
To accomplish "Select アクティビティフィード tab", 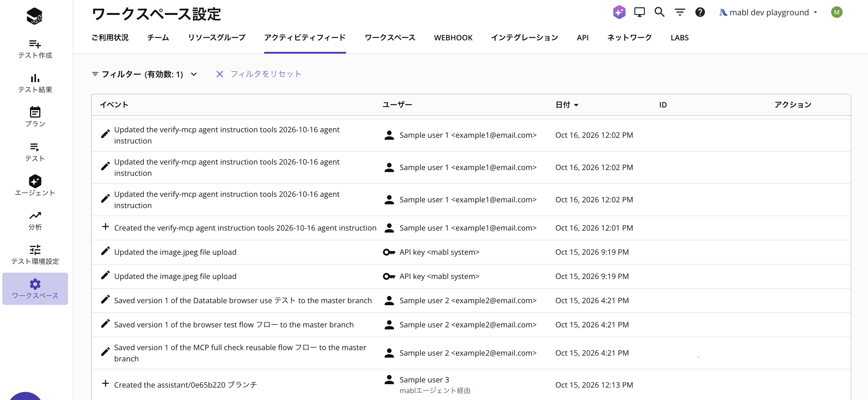I will pos(305,38).
